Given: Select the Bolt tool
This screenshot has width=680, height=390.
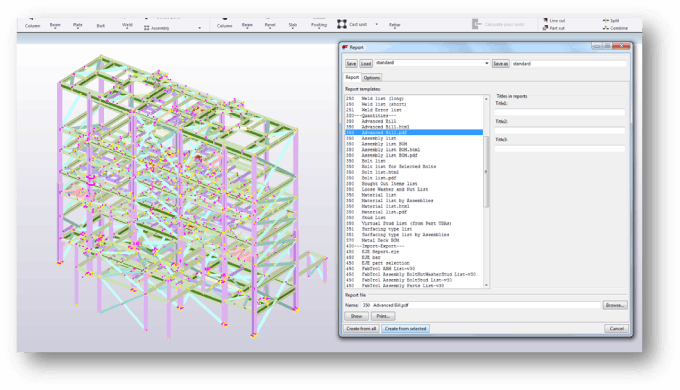Looking at the screenshot, I should coord(101,26).
